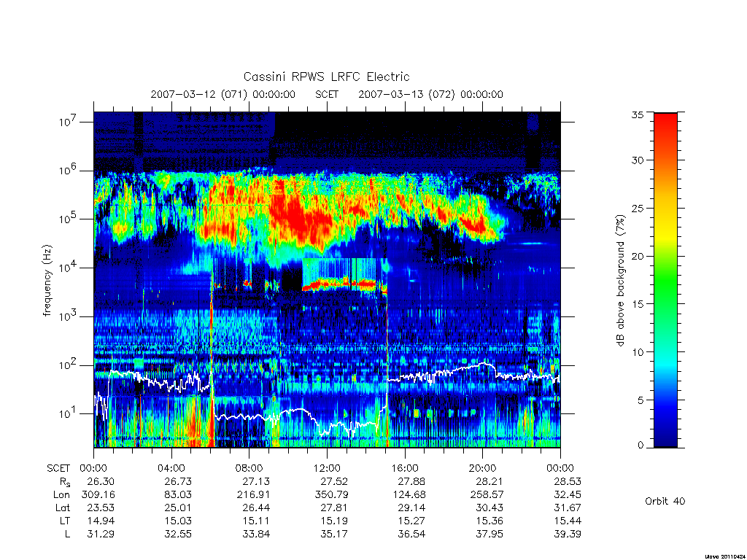Click the L value 31.29
Image resolution: width=747 pixels, height=560 pixels.
click(101, 534)
